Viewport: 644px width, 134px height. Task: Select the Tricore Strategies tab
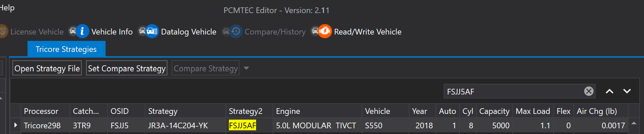tap(66, 49)
